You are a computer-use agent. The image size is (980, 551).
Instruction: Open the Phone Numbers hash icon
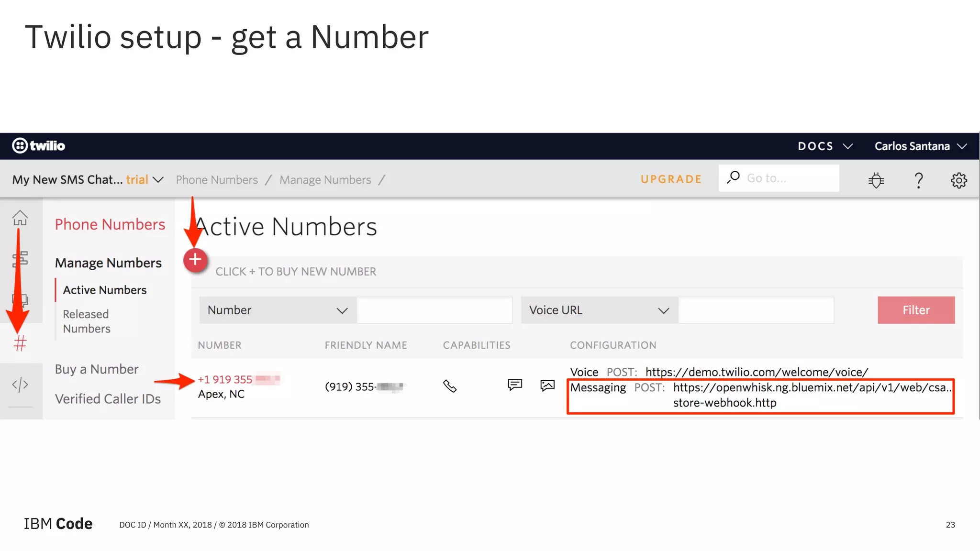tap(20, 343)
